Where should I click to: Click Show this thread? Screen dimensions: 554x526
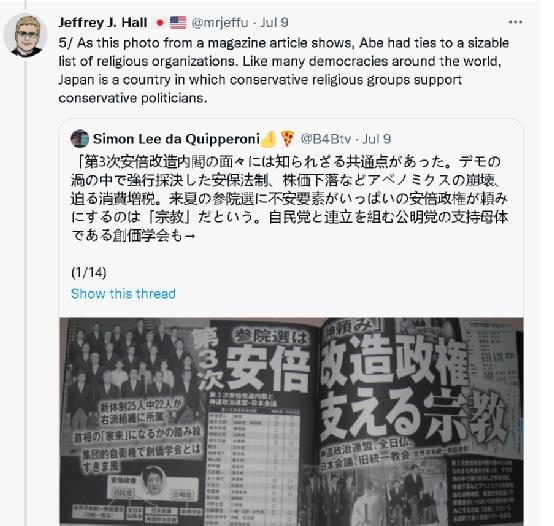pyautogui.click(x=123, y=294)
